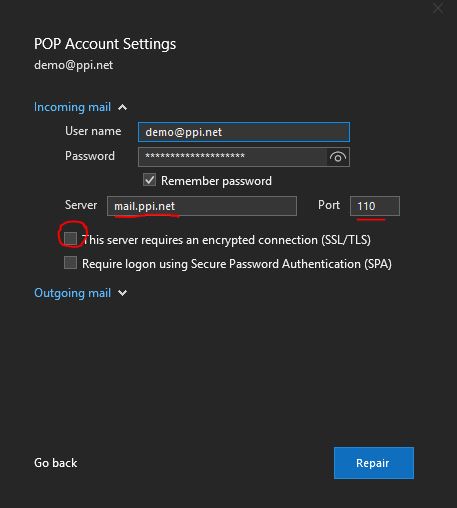Click the Port field showing 110
Screen dimensions: 457x508
coord(375,206)
